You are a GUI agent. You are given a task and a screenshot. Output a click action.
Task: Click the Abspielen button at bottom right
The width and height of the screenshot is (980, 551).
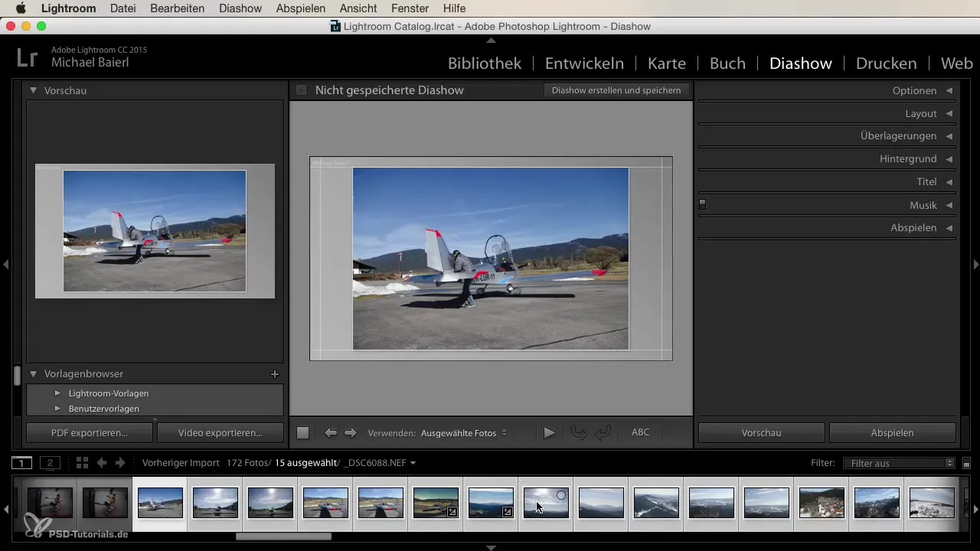[892, 432]
